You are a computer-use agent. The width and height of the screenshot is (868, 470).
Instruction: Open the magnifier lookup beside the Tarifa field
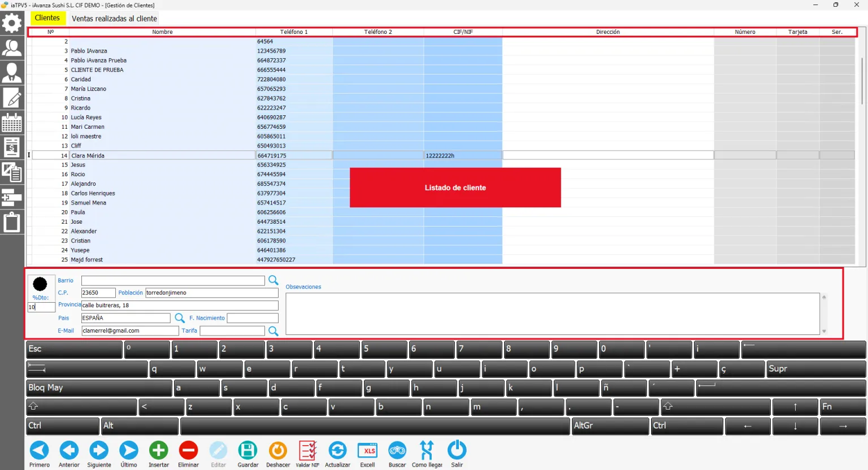[274, 331]
